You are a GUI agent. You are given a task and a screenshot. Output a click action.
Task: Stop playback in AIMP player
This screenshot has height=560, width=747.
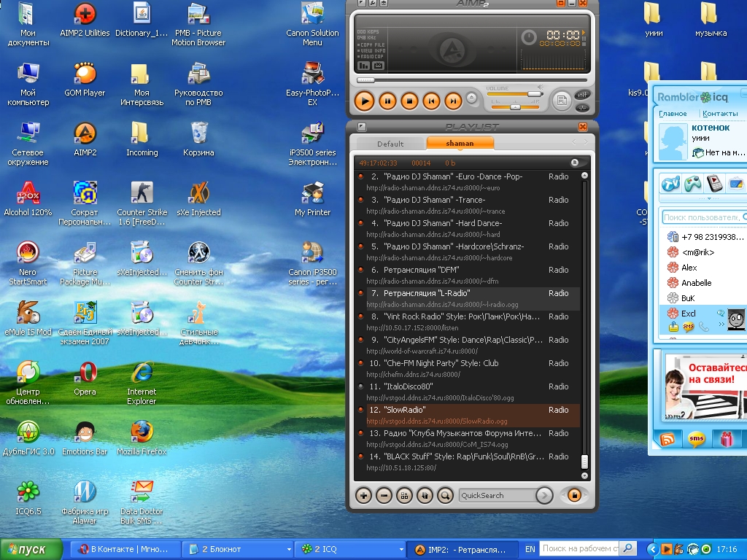point(409,101)
